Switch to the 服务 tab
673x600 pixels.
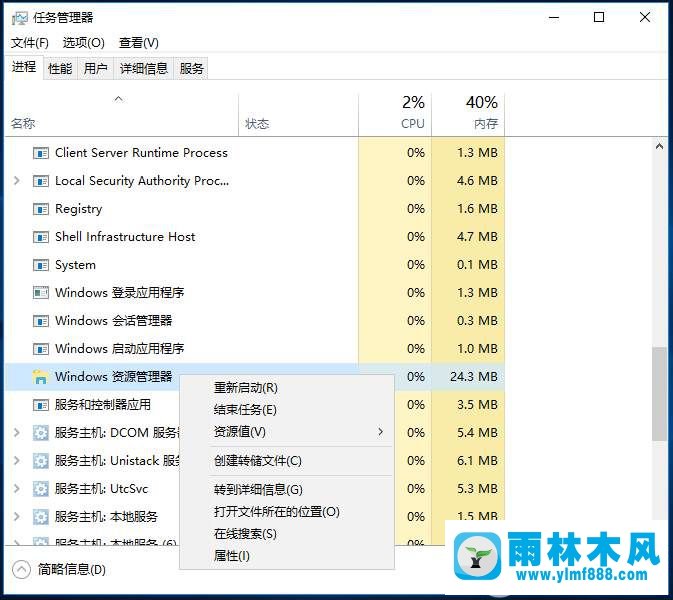pyautogui.click(x=191, y=68)
